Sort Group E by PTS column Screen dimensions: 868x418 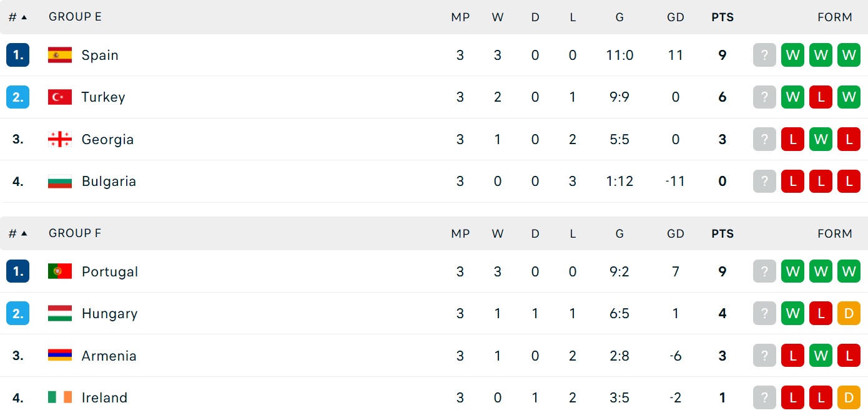click(x=723, y=17)
